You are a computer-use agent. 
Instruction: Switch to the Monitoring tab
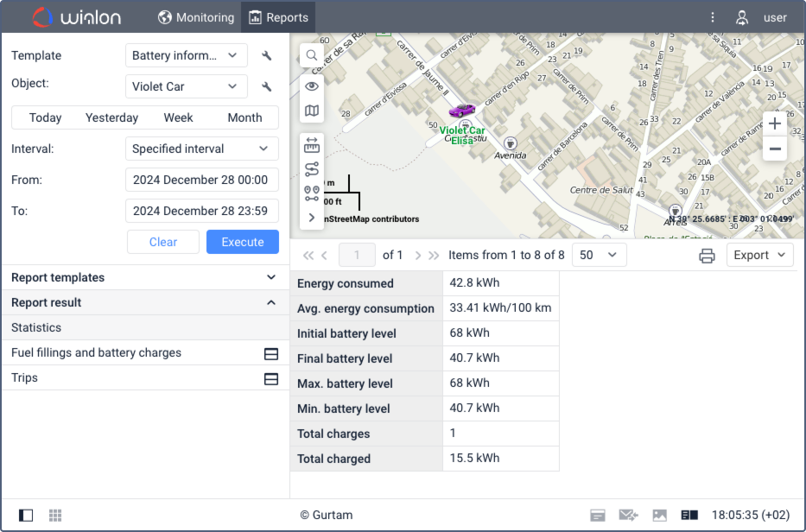(x=196, y=17)
